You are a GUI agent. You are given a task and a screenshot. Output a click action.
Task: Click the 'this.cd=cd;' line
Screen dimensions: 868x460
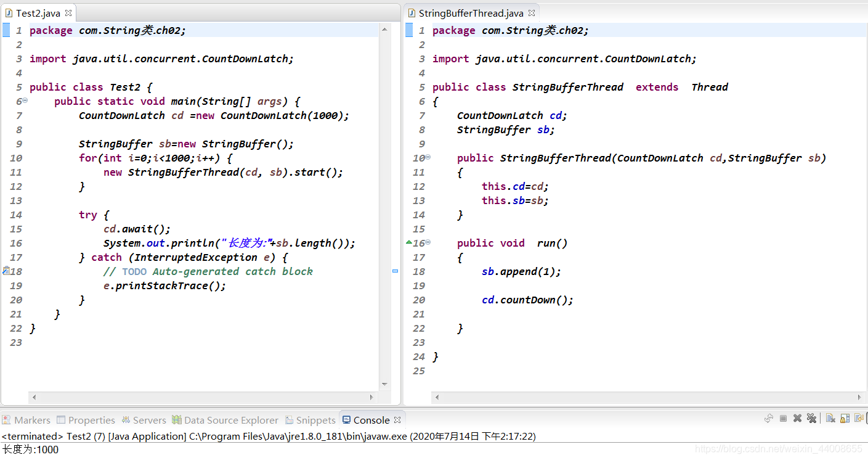tap(515, 186)
